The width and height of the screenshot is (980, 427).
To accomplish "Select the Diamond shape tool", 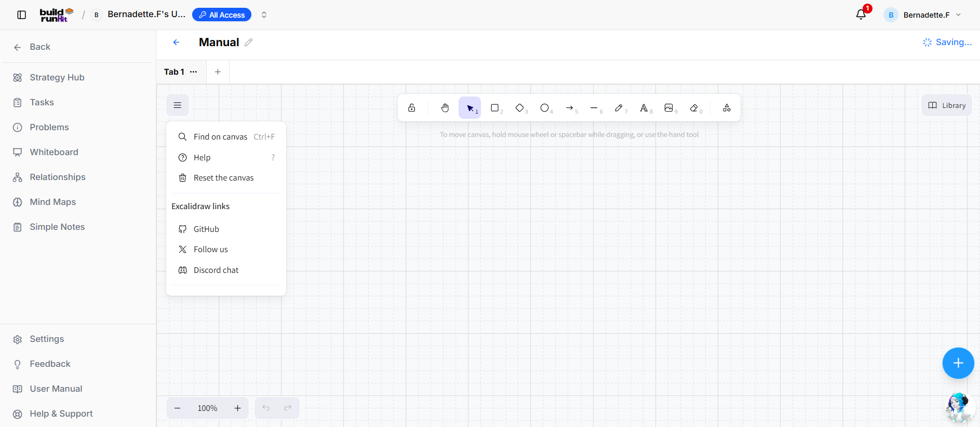I will point(520,108).
